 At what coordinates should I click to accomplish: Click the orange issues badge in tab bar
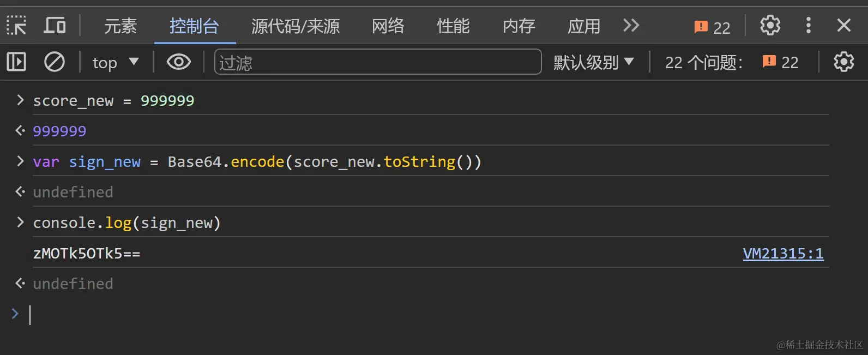tap(712, 27)
